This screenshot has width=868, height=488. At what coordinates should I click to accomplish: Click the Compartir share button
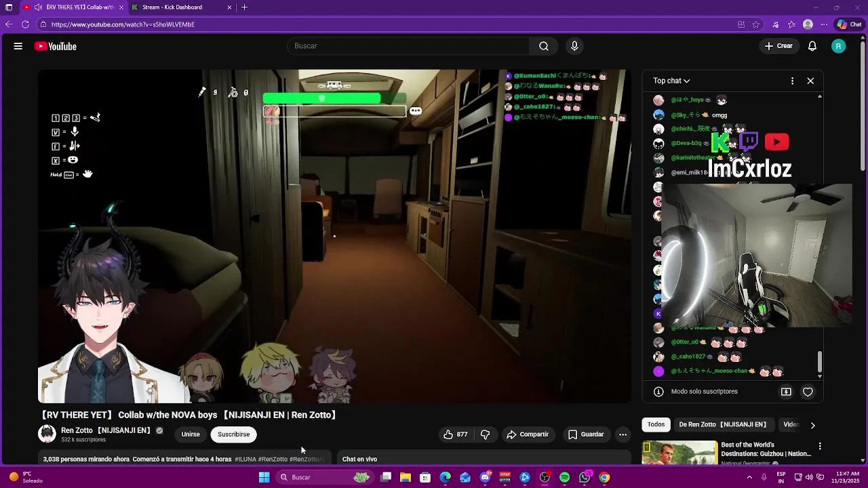[x=528, y=434]
